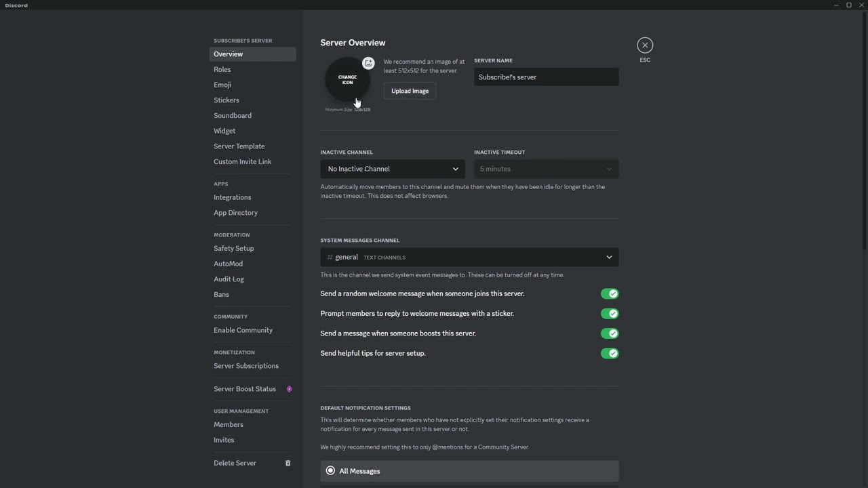The image size is (868, 488).
Task: Open Server Subscriptions page
Action: [x=252, y=366]
